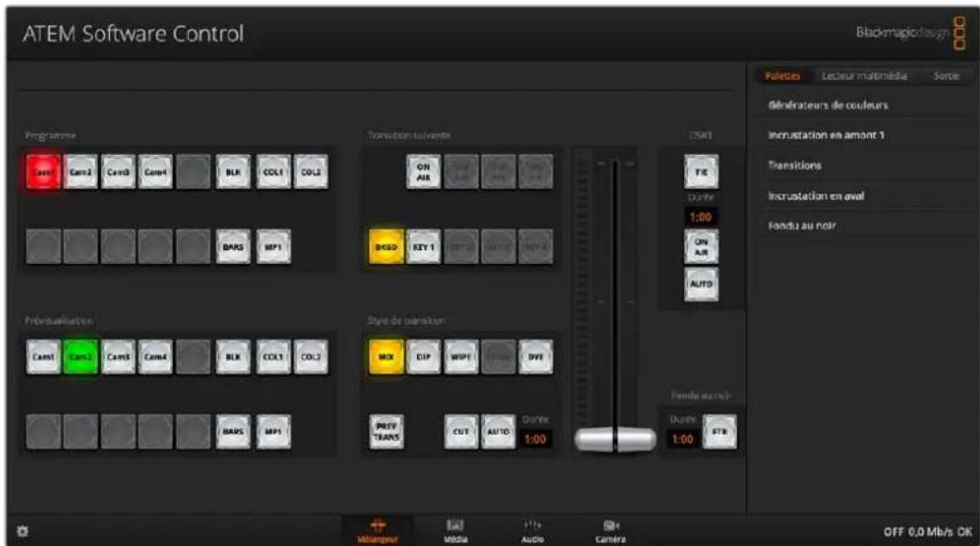Select Cam2 on Programme bus
This screenshot has height=546, width=980.
tap(81, 171)
